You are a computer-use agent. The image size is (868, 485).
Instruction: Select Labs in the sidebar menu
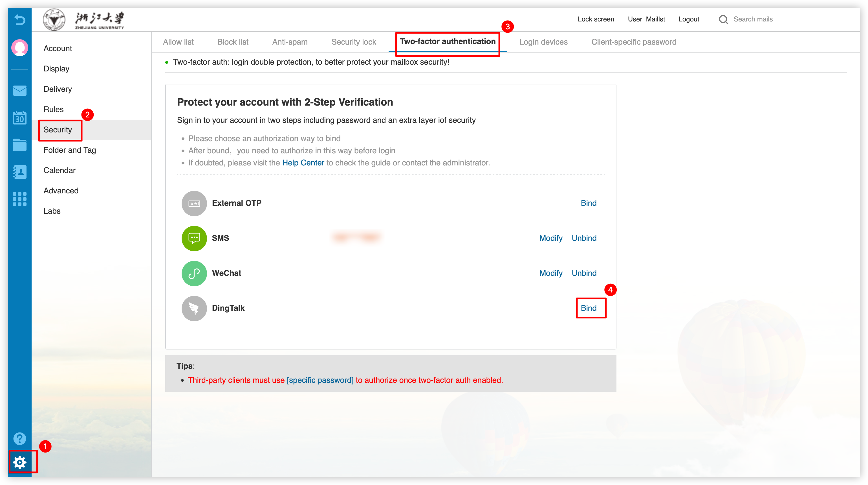(52, 211)
